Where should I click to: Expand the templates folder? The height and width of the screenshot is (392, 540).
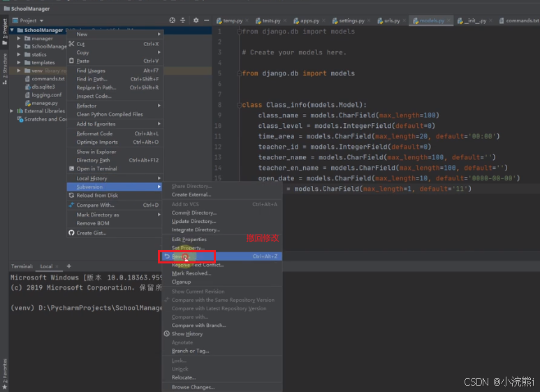coord(19,62)
